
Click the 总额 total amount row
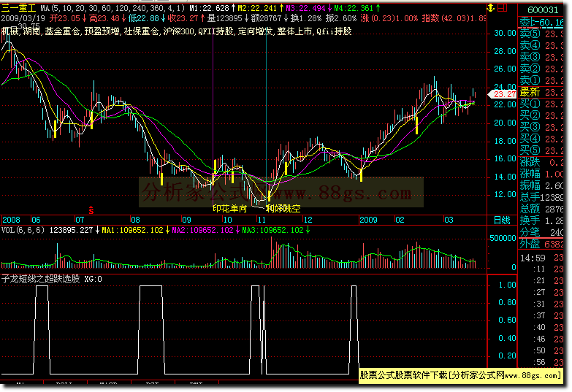pos(541,209)
